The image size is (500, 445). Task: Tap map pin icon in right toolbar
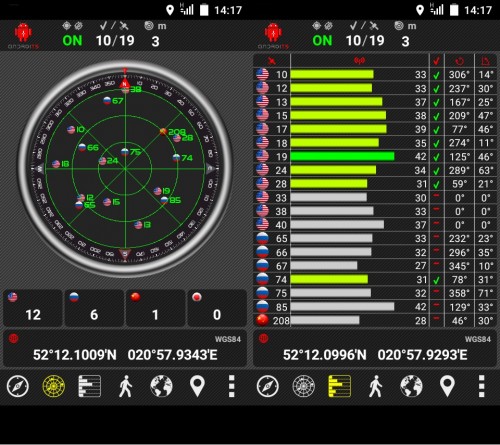point(447,386)
